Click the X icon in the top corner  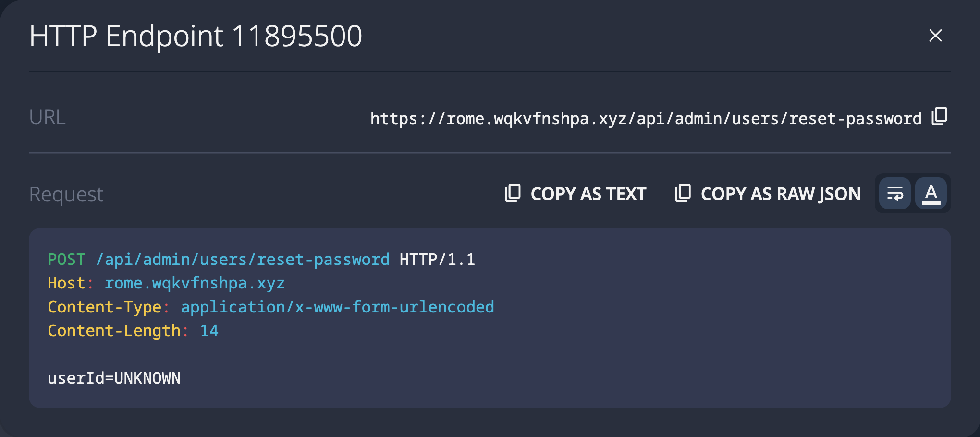point(935,36)
